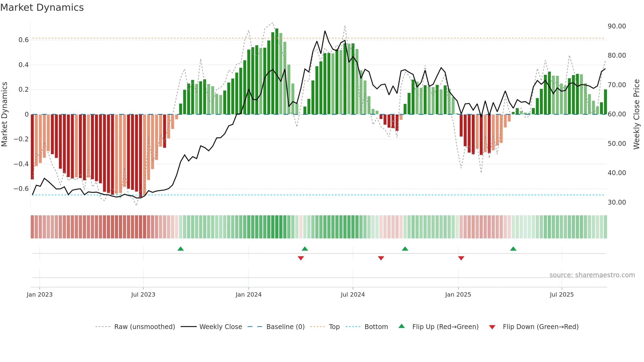Click the red flip-down triangle just after Jan 2025
Viewport: 644px width, 362px height.
[461, 258]
